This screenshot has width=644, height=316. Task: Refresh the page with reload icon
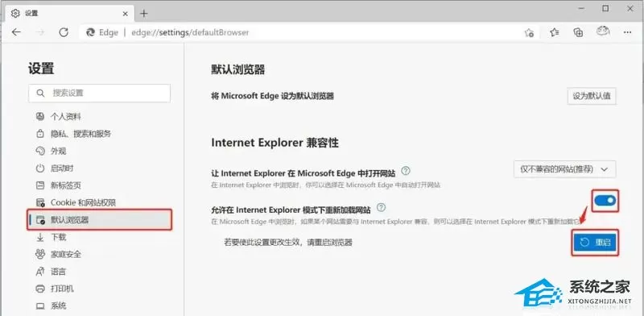click(64, 32)
